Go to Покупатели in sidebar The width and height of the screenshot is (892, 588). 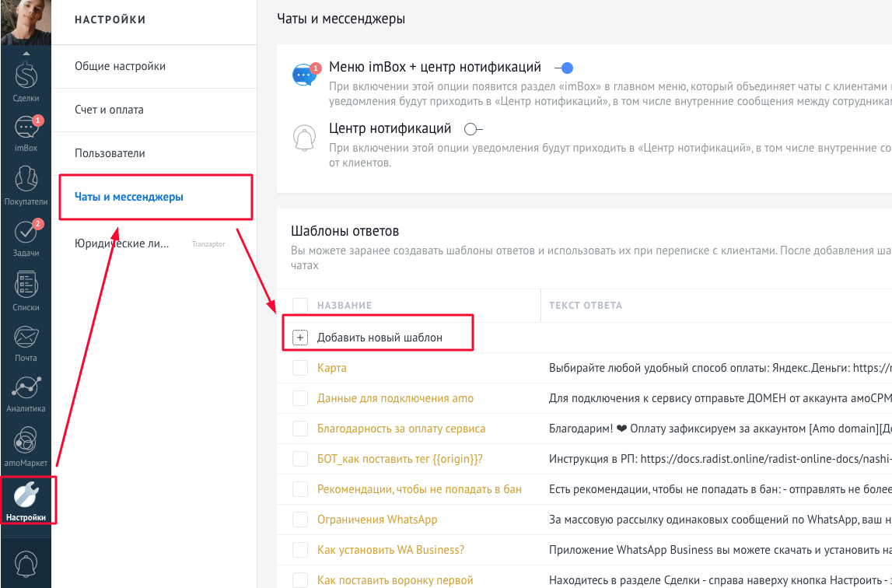(x=26, y=185)
